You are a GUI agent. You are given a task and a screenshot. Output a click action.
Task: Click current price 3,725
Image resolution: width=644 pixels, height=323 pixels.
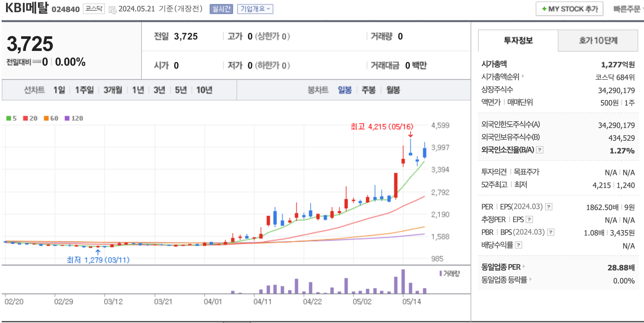click(30, 44)
